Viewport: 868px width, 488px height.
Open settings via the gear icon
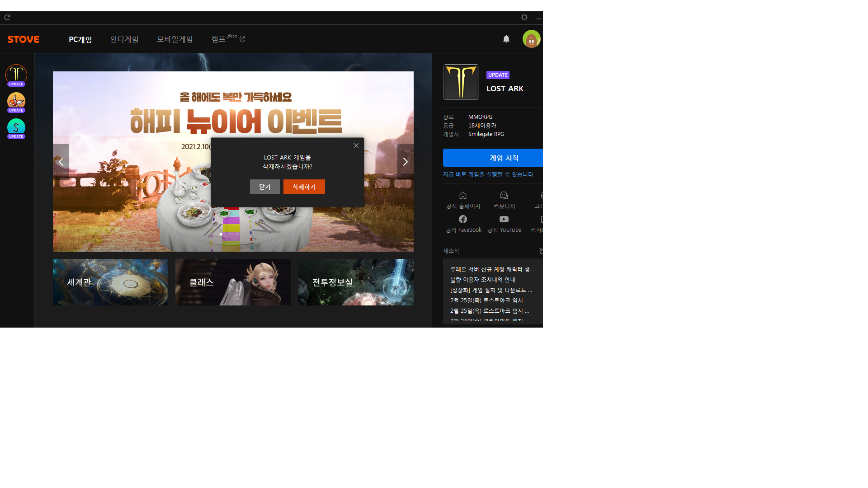tap(524, 17)
